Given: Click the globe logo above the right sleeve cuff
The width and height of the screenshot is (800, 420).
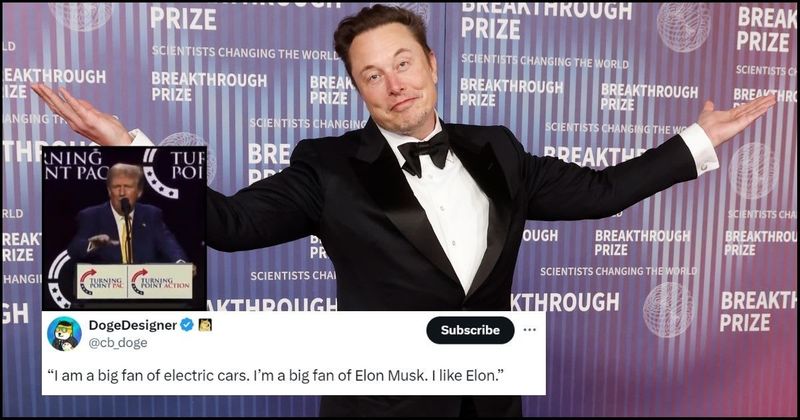Looking at the screenshot, I should [753, 170].
